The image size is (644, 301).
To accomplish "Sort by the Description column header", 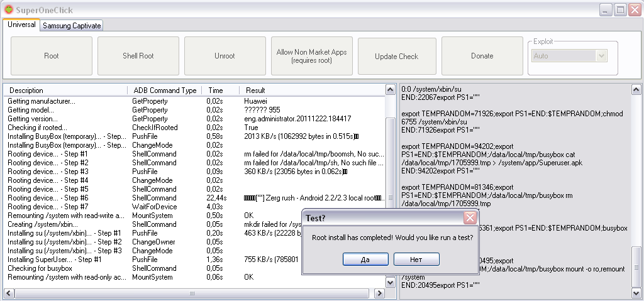I will [66, 90].
